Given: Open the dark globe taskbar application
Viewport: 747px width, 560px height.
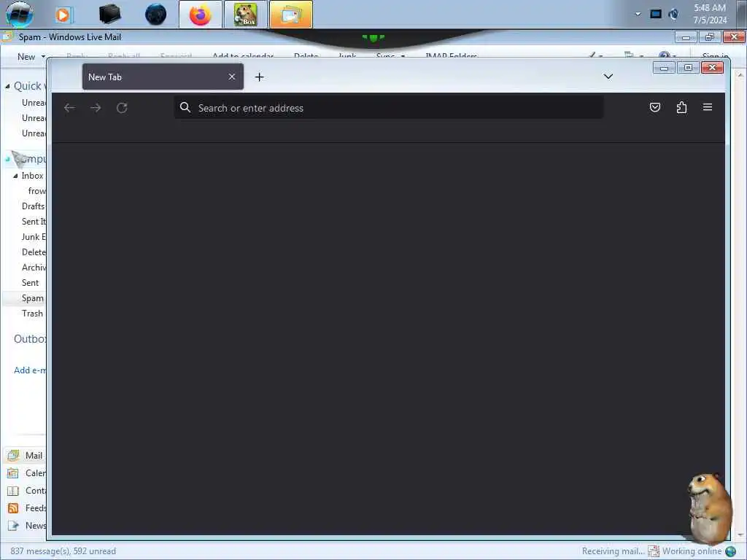Looking at the screenshot, I should [156, 15].
